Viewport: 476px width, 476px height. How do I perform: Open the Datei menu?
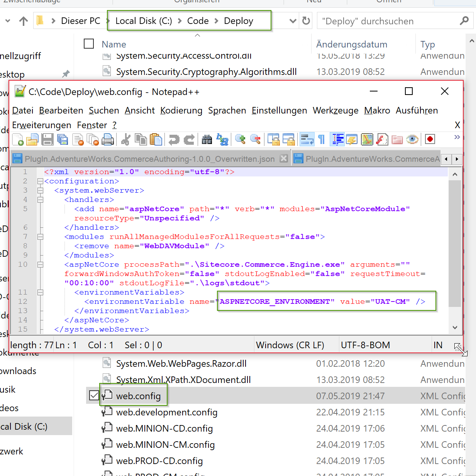(23, 110)
